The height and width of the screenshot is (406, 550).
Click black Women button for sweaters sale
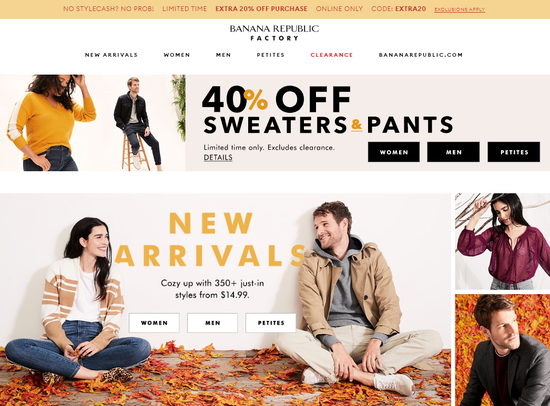[x=394, y=152]
